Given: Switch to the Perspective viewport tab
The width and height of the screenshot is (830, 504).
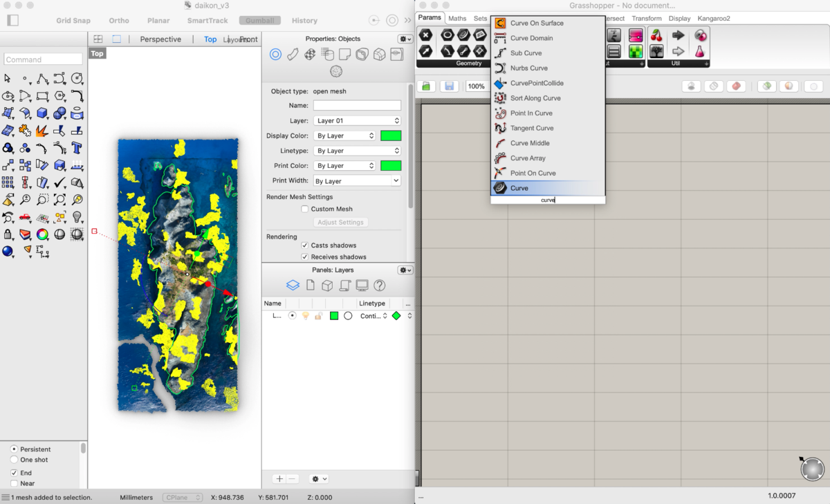Looking at the screenshot, I should click(x=160, y=39).
